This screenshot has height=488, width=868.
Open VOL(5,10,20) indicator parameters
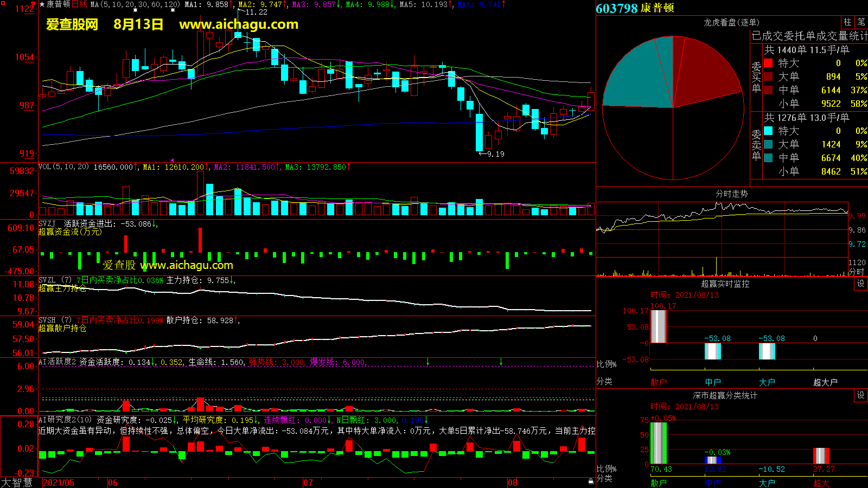click(63, 167)
